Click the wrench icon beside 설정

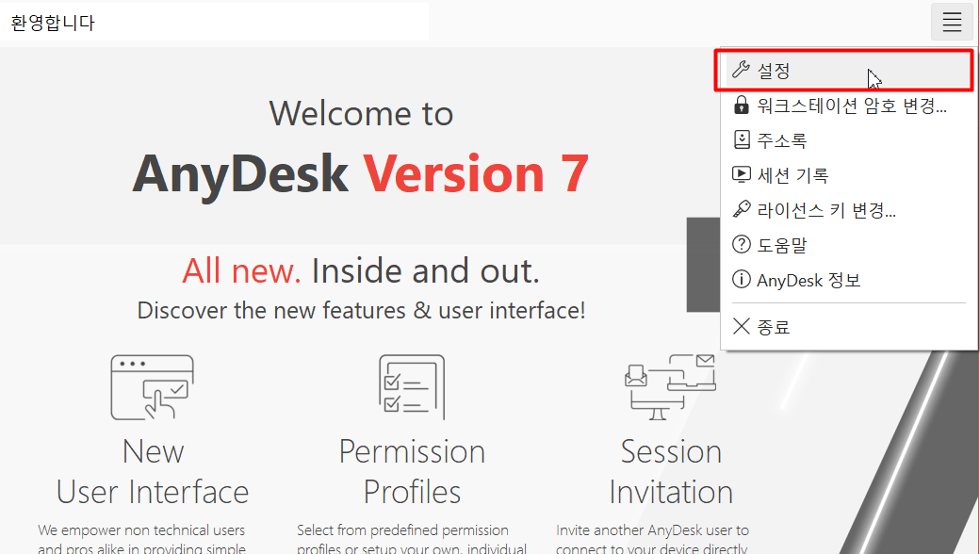click(741, 70)
